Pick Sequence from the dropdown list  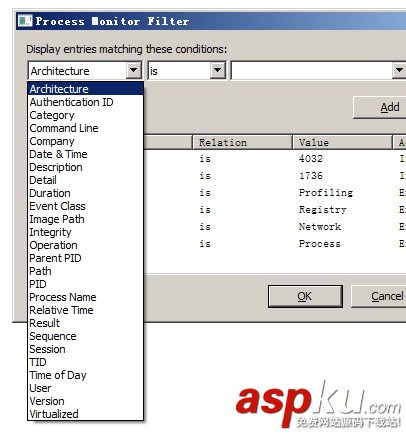point(85,336)
